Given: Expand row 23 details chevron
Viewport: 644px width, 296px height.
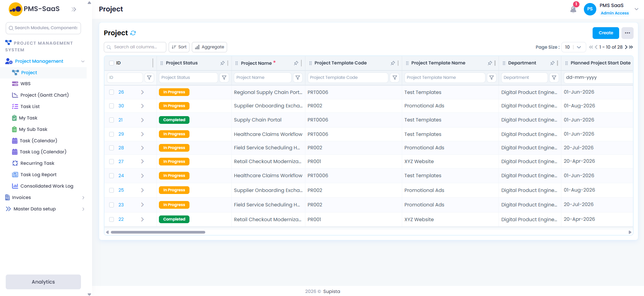Looking at the screenshot, I should [142, 205].
